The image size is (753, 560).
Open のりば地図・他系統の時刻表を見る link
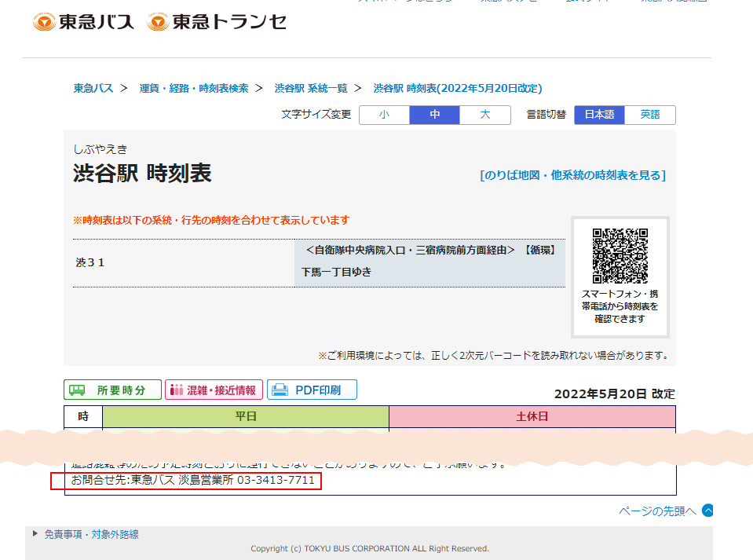pyautogui.click(x=573, y=175)
